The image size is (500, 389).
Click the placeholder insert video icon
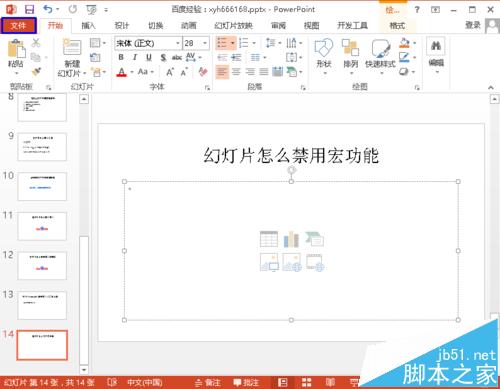pyautogui.click(x=315, y=262)
